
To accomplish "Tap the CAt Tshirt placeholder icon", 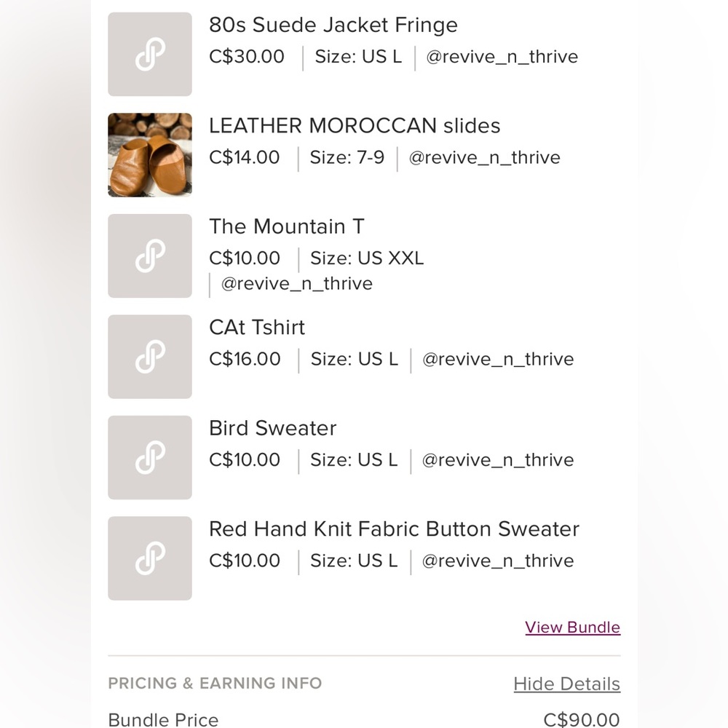I will click(150, 357).
